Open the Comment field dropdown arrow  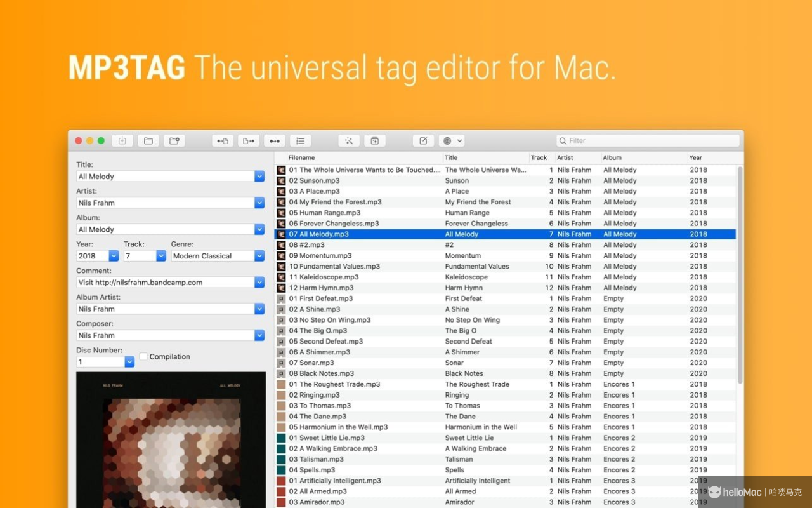click(x=259, y=283)
